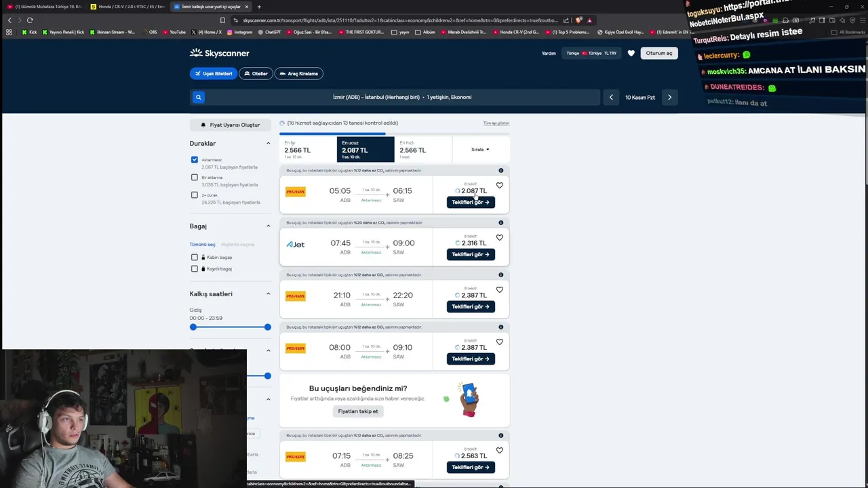Click departure time slider left handle
Image resolution: width=868 pixels, height=488 pixels.
click(193, 327)
